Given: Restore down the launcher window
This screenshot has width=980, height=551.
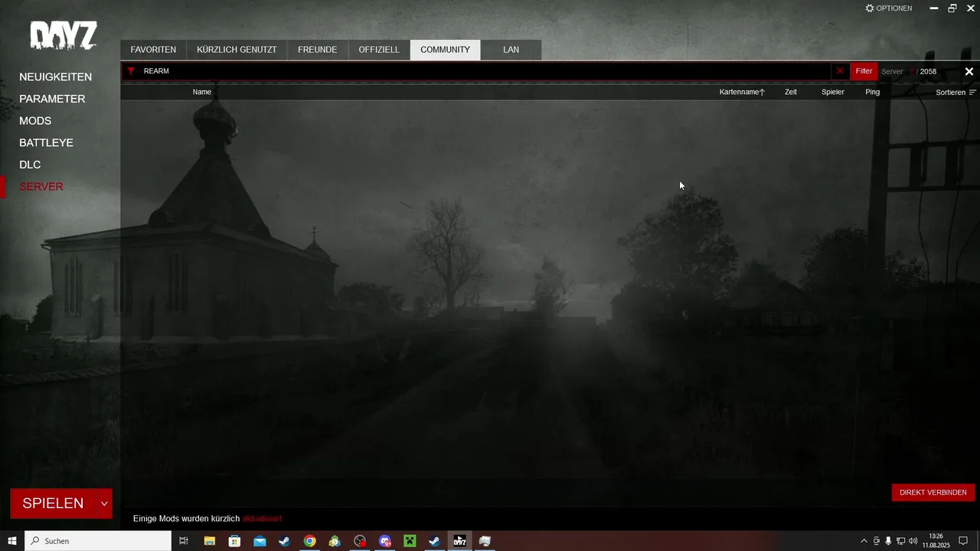Looking at the screenshot, I should pyautogui.click(x=952, y=8).
